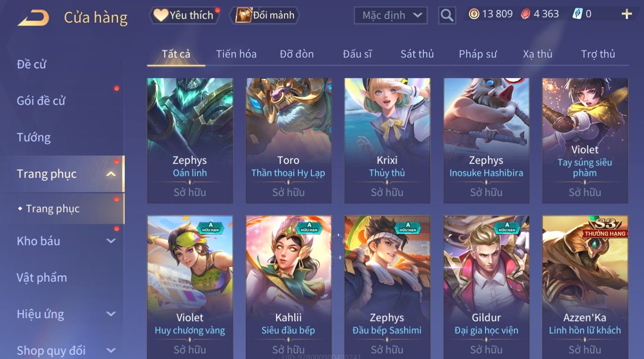Select the Toro Thần thoại Hy Lạp skin
The height and width of the screenshot is (359, 644).
tap(289, 141)
